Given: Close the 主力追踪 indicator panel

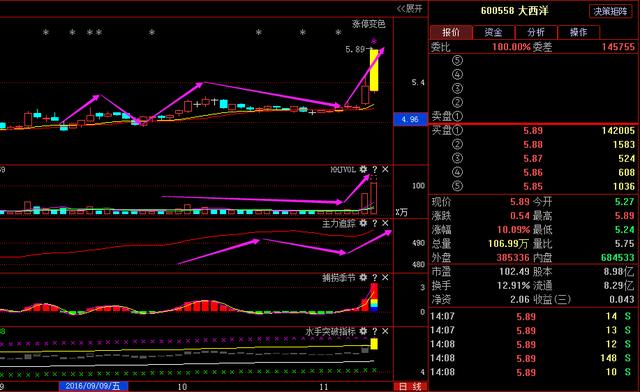Looking at the screenshot, I should 385,223.
